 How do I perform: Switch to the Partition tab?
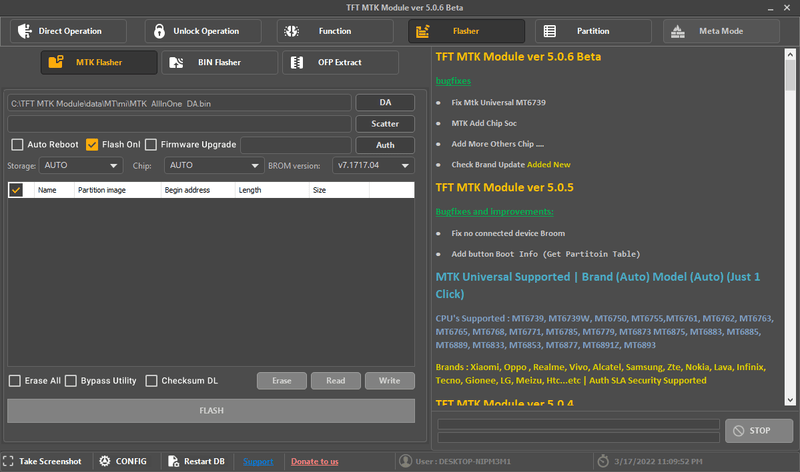point(593,31)
